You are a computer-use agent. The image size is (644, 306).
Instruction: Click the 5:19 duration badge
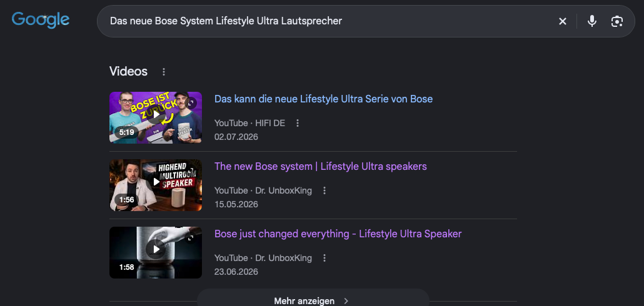pos(126,132)
